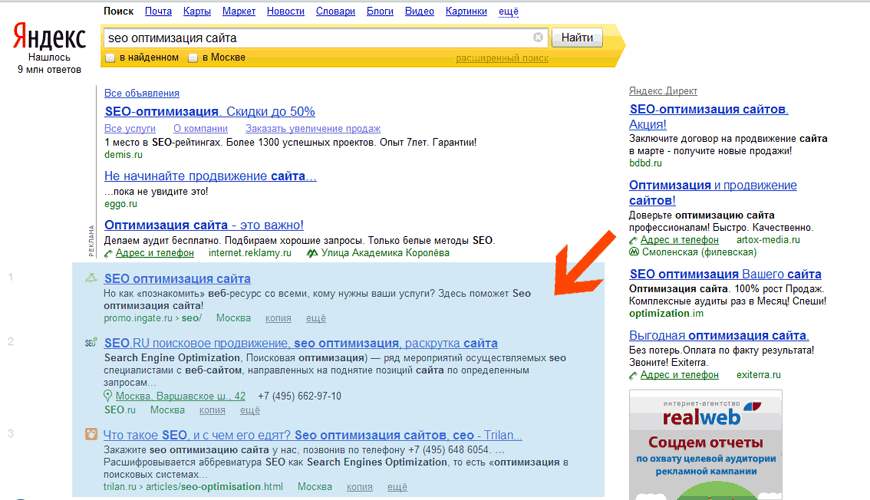Switch to the Новости service tab

286,11
